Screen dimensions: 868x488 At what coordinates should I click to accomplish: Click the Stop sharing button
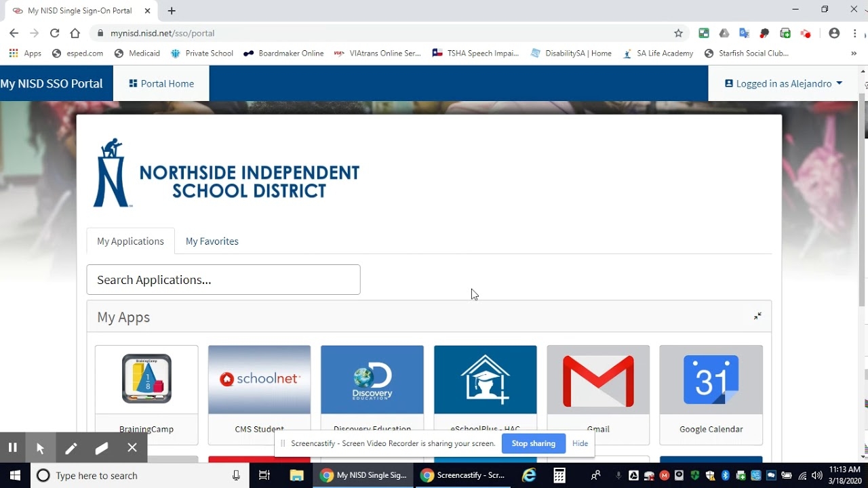coord(533,443)
